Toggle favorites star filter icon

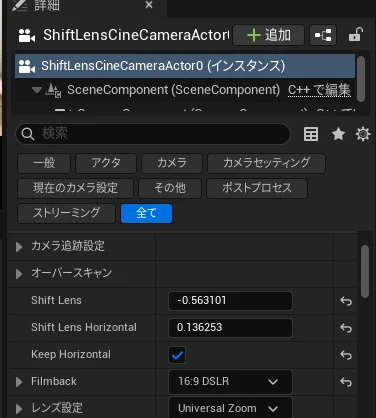338,134
